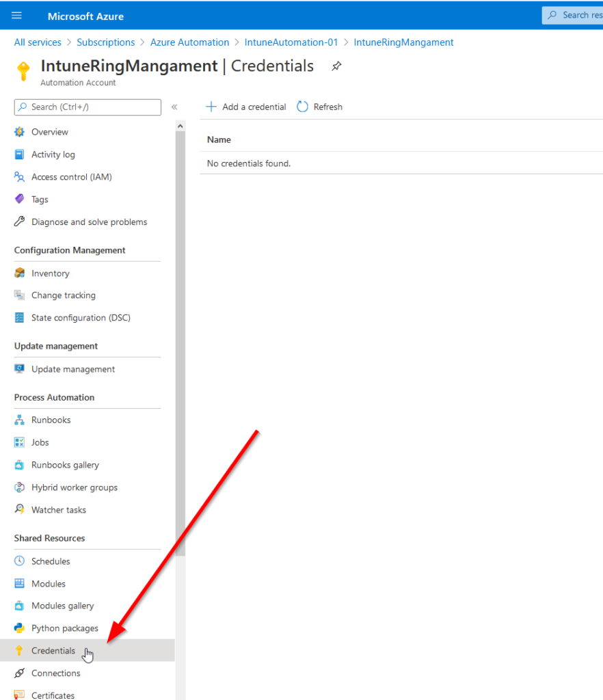Click the Inventory box icon
603x700 pixels.
pos(19,273)
